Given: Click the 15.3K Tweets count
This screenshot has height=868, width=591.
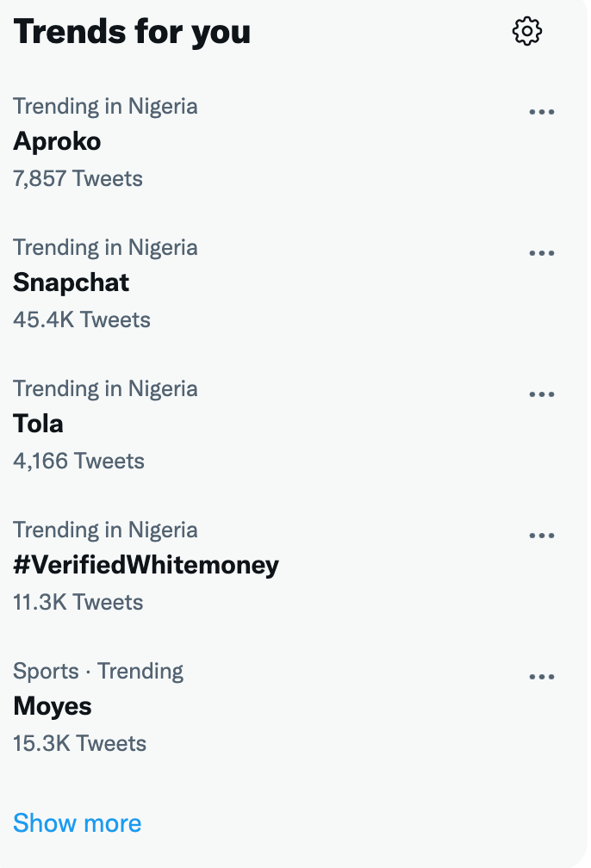Looking at the screenshot, I should (80, 744).
